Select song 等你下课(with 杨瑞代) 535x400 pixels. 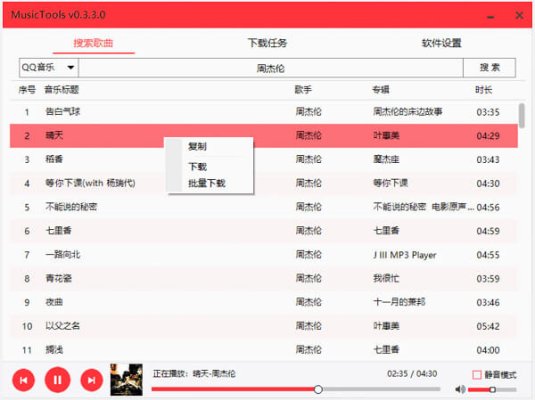click(90, 183)
